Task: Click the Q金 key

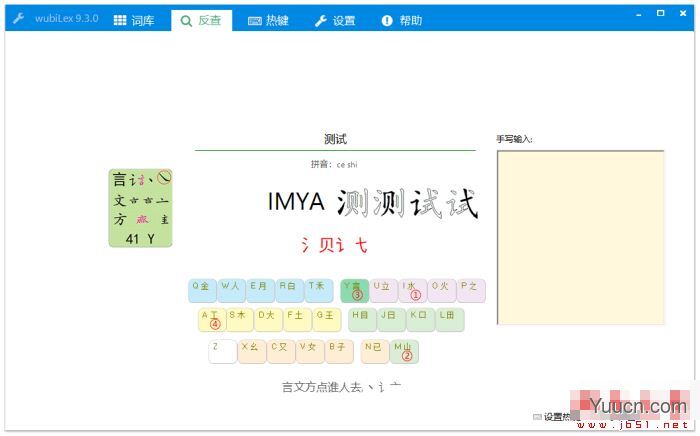Action: (202, 291)
